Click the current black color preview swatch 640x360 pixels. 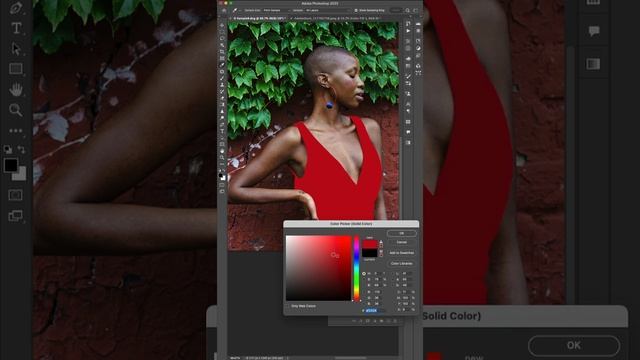coord(370,253)
